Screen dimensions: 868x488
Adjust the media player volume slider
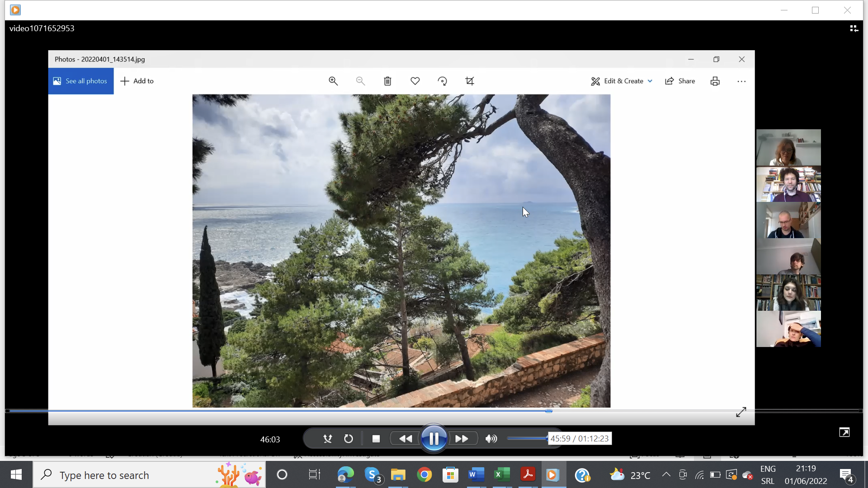coord(527,438)
